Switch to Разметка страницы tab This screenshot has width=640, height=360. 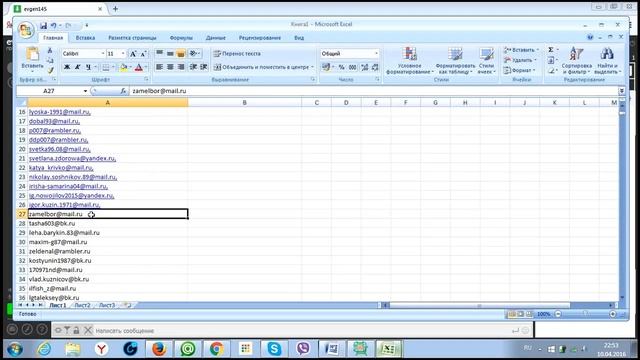click(x=132, y=38)
